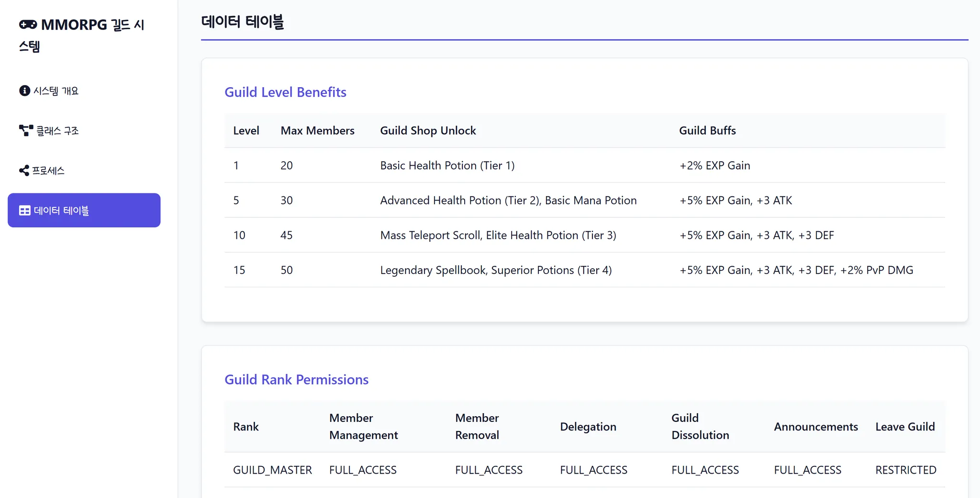Click the GUILD_MASTER rank cell
The width and height of the screenshot is (980, 498).
click(x=272, y=470)
